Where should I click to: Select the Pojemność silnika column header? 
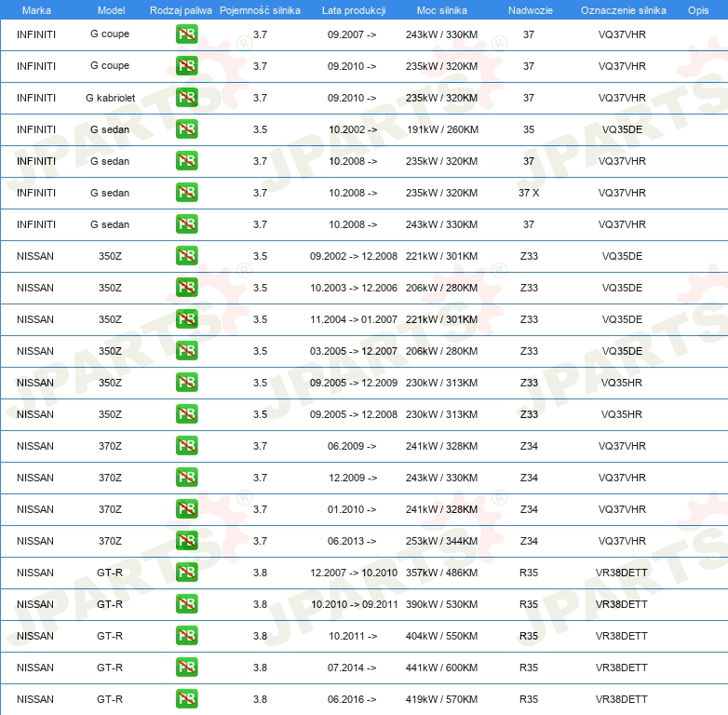pos(260,10)
